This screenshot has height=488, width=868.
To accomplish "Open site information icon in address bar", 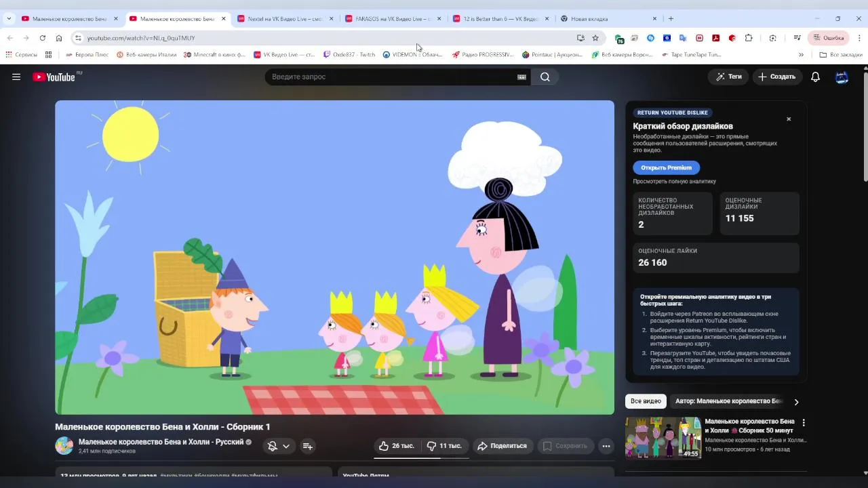I will coord(78,38).
